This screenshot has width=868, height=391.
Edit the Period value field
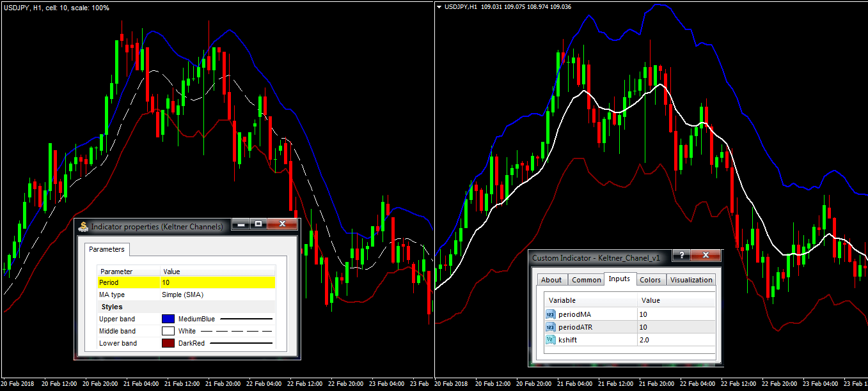point(217,282)
